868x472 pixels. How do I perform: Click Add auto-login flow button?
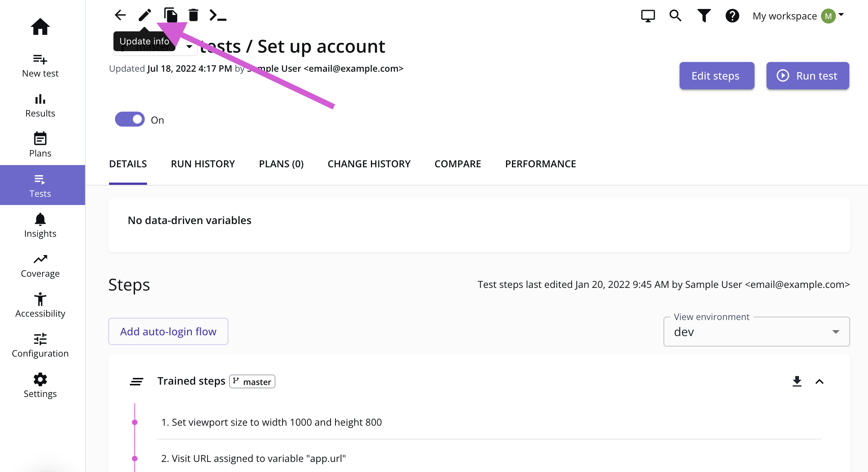(x=168, y=332)
